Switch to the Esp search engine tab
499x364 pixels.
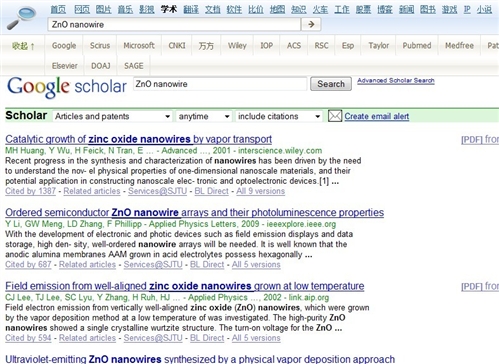pyautogui.click(x=348, y=46)
